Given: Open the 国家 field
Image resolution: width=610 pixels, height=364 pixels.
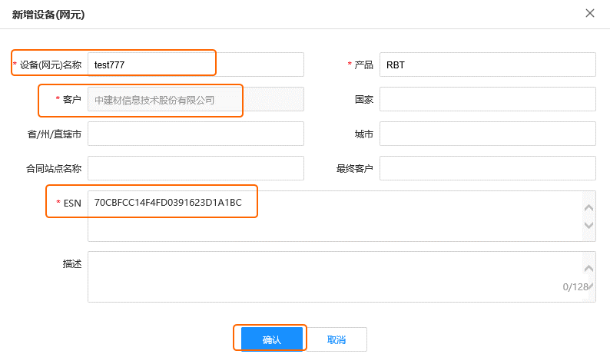Looking at the screenshot, I should [x=487, y=99].
